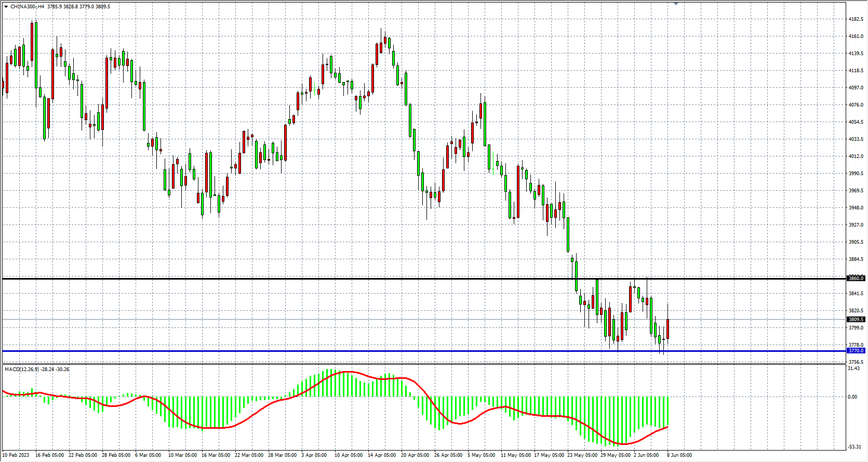Click the MACD 0.00 scale label

click(x=852, y=397)
